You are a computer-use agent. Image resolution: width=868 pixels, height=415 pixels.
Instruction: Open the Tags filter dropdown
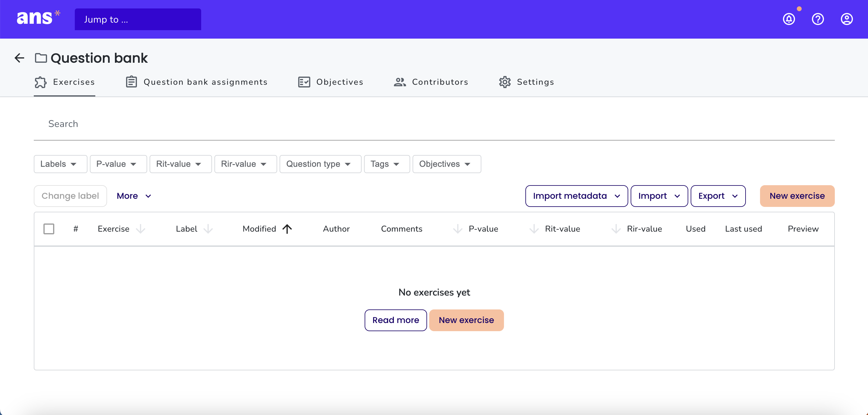tap(387, 164)
